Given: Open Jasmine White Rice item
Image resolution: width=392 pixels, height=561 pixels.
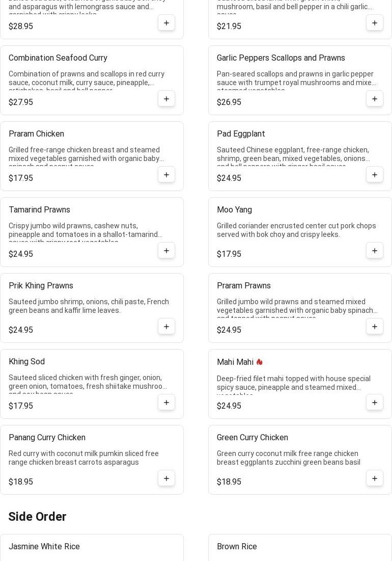Looking at the screenshot, I should click(44, 547).
